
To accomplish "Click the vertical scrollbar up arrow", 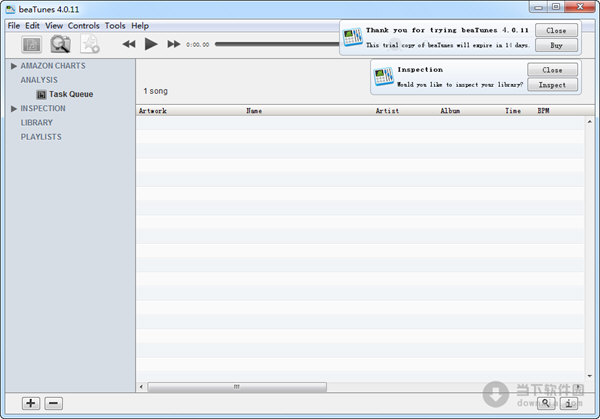I will (590, 122).
